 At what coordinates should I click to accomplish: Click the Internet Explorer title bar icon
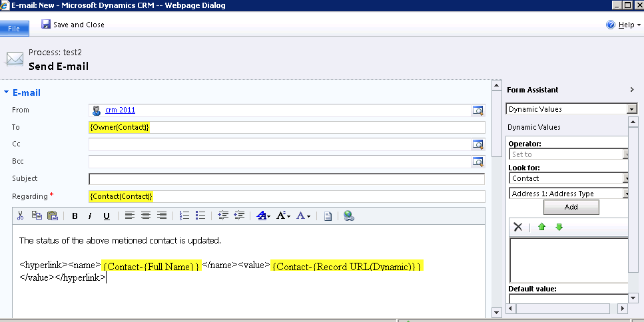[x=5, y=5]
